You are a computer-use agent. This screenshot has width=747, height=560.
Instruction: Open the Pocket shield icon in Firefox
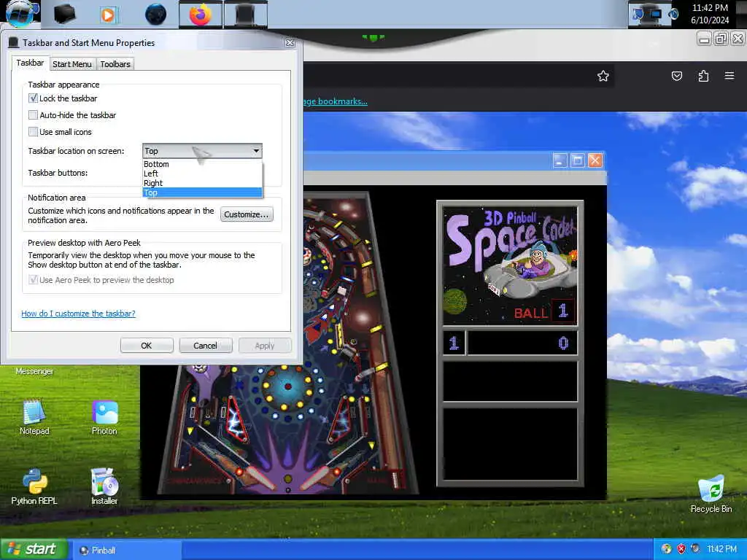pos(676,76)
